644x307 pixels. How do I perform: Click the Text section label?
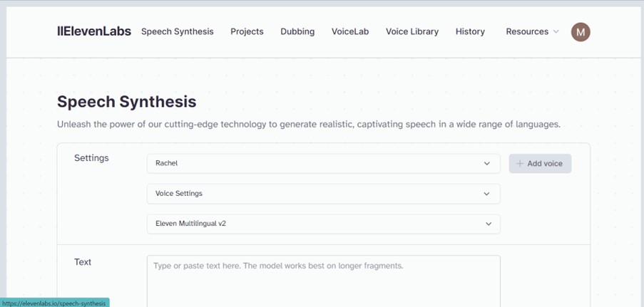click(83, 262)
